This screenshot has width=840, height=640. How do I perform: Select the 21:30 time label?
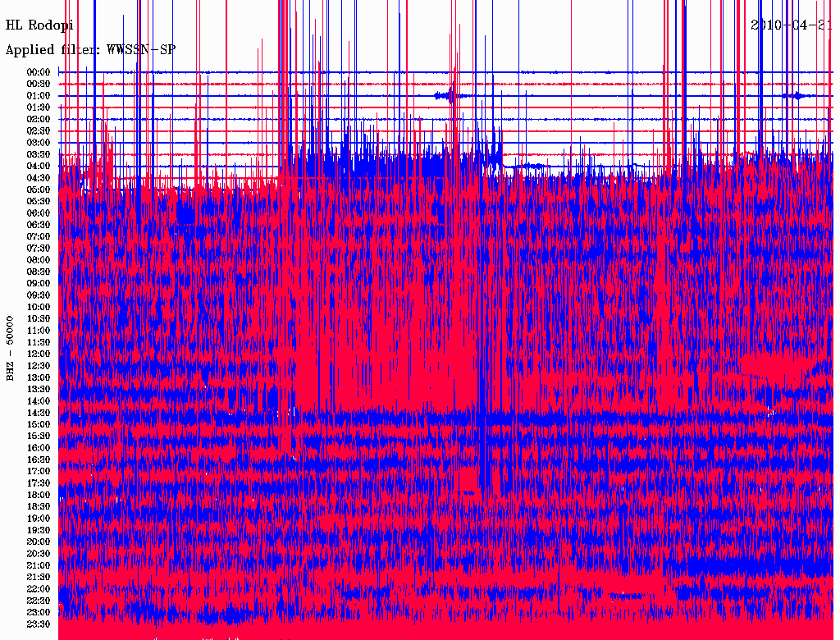[x=39, y=577]
